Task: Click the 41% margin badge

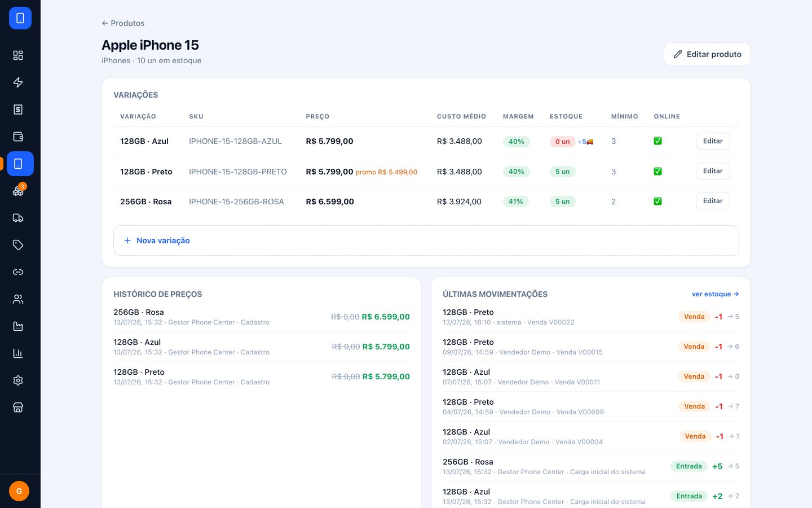Action: [x=515, y=202]
